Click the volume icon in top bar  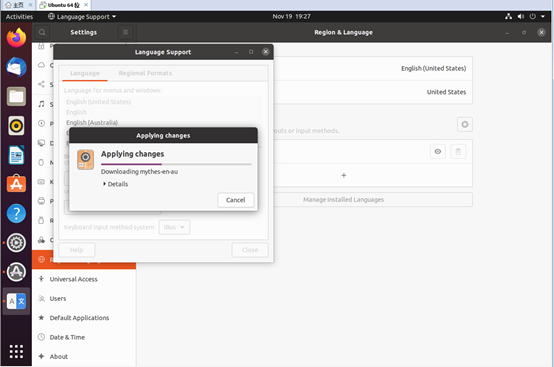point(521,16)
